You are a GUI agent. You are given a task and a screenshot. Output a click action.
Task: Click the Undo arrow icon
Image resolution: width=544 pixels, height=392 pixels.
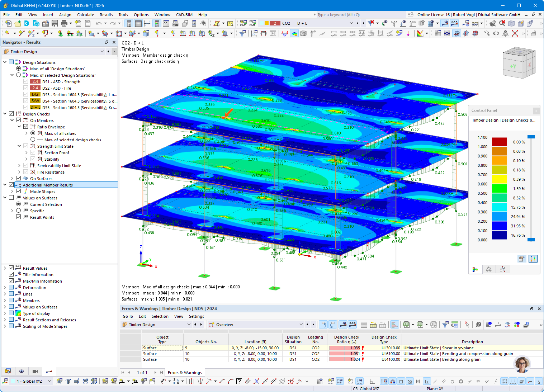click(x=99, y=23)
